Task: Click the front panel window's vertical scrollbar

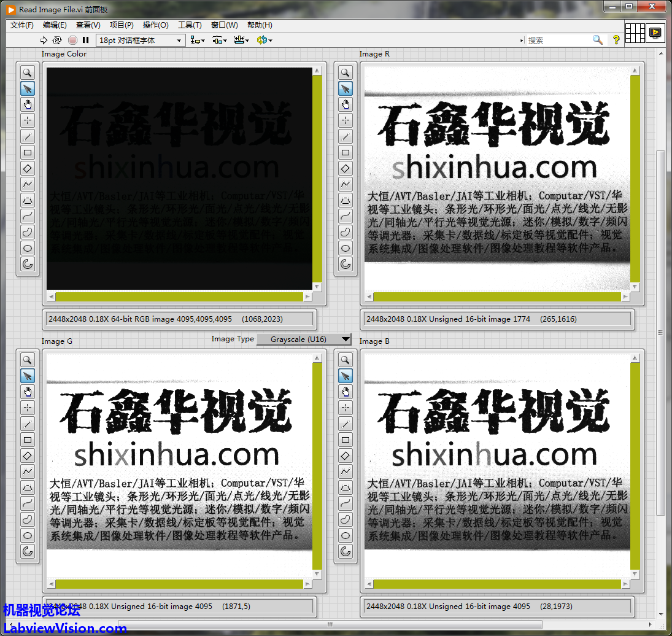Action: coord(660,333)
